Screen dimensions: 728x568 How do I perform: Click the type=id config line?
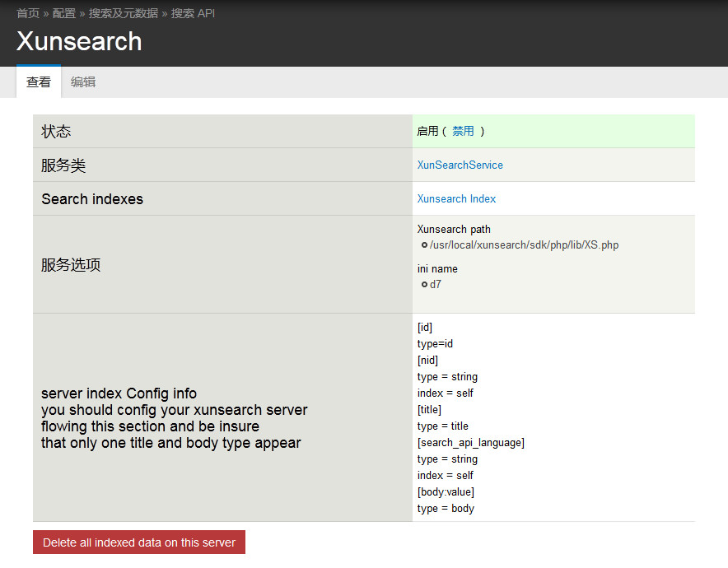coord(435,344)
